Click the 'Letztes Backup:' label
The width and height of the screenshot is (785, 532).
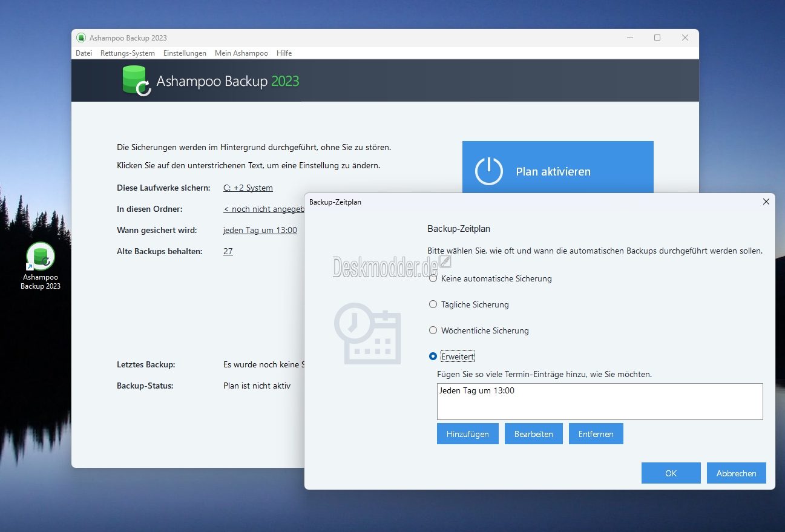(x=146, y=364)
